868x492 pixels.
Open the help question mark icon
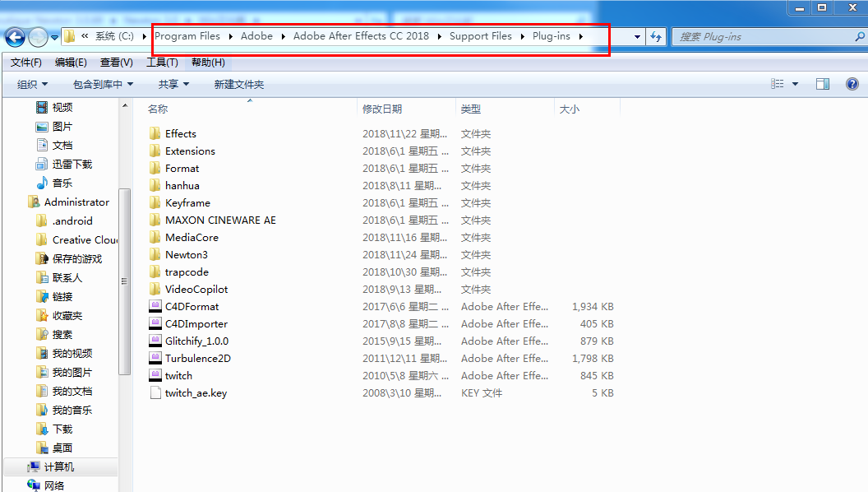pos(852,84)
